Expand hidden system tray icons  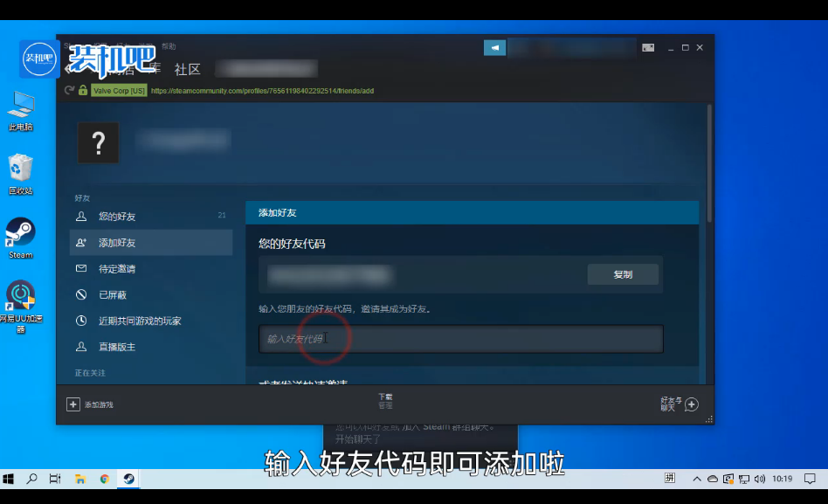click(x=697, y=479)
